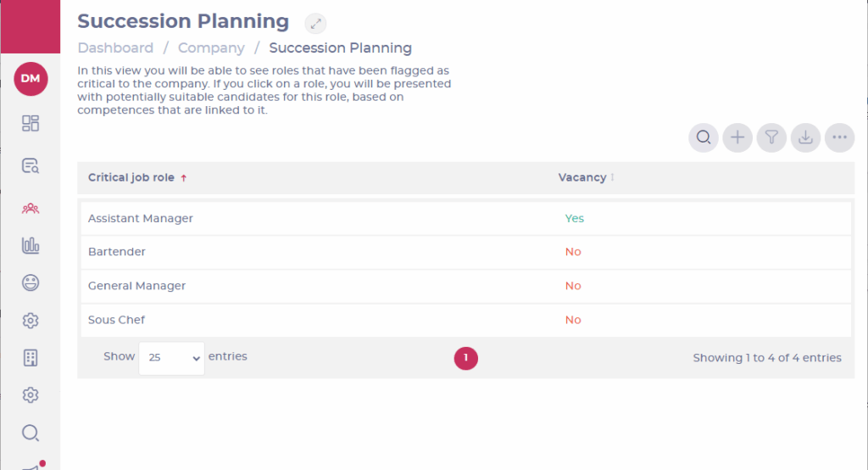Image resolution: width=868 pixels, height=470 pixels.
Task: Open the Assistant Manager role row
Action: pyautogui.click(x=141, y=219)
